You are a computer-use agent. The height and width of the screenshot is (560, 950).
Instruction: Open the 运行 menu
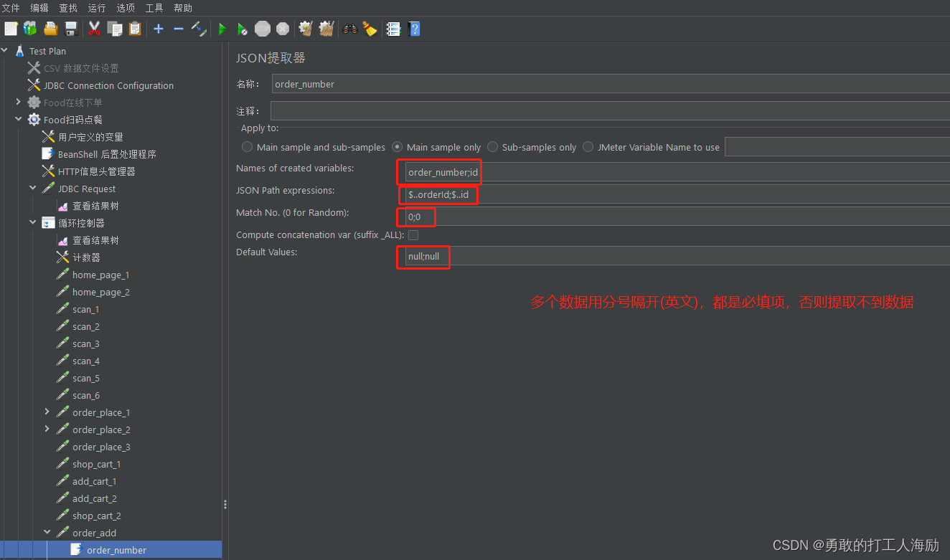point(97,8)
